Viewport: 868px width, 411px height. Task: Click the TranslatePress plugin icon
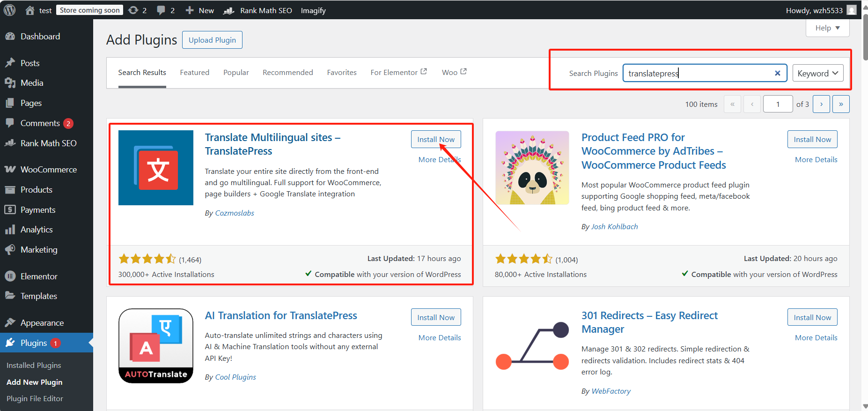(x=155, y=168)
